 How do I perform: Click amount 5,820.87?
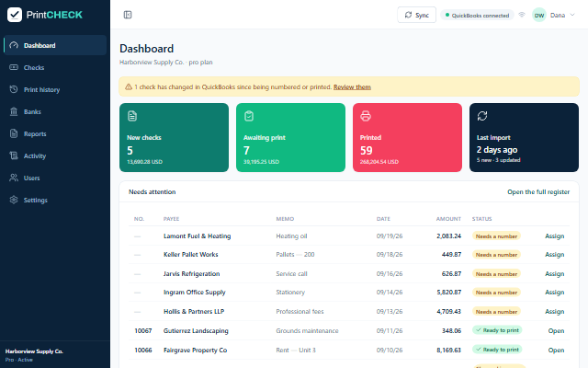click(449, 293)
